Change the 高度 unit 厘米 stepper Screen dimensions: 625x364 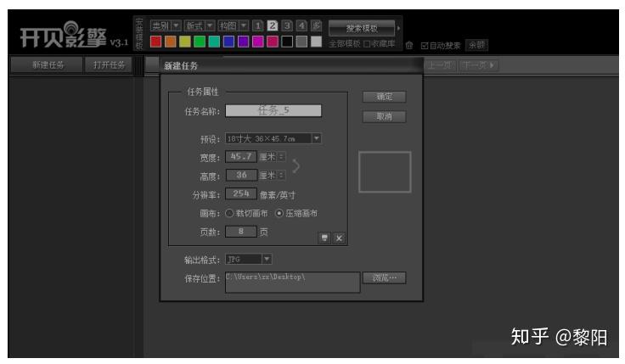coord(281,176)
